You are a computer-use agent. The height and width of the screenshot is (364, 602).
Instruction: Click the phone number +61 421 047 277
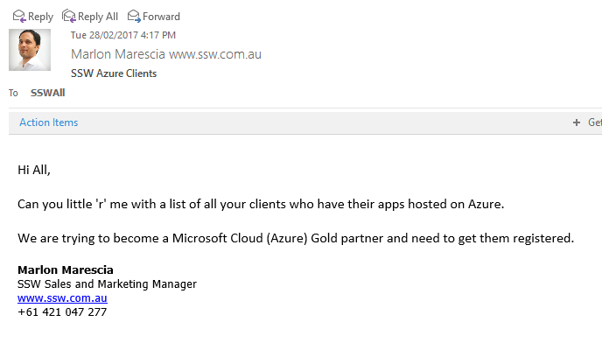point(61,311)
